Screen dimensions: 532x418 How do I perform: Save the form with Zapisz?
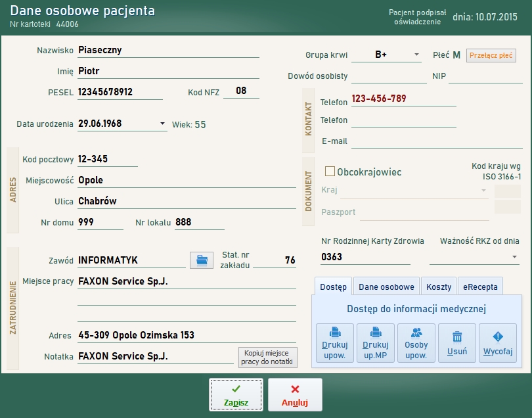(236, 394)
